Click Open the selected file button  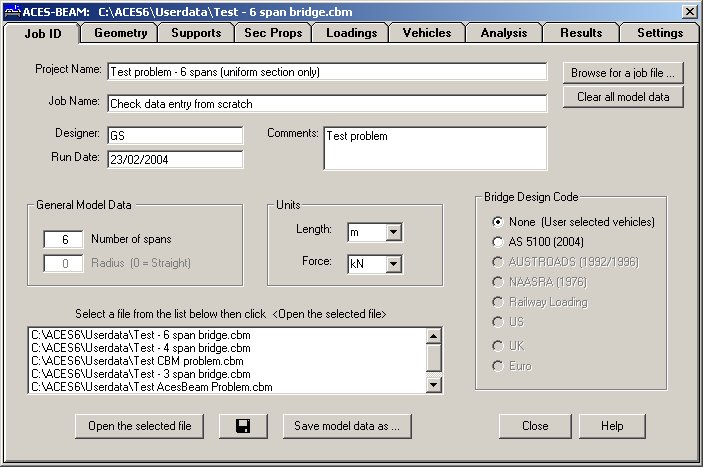pos(139,426)
